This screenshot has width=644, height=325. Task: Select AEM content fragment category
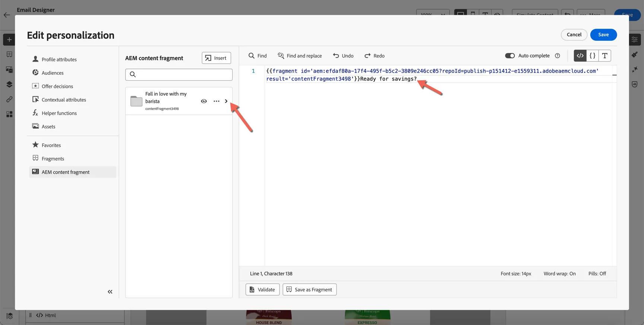[73, 172]
